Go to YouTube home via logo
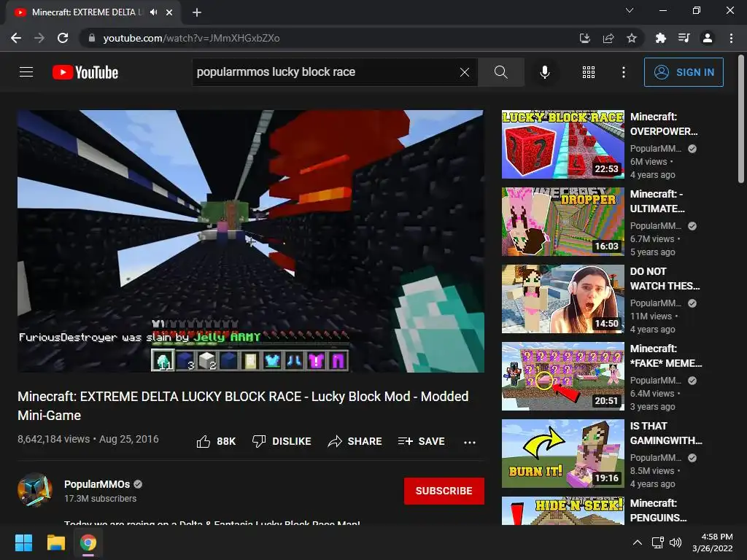The height and width of the screenshot is (560, 747). [x=85, y=72]
